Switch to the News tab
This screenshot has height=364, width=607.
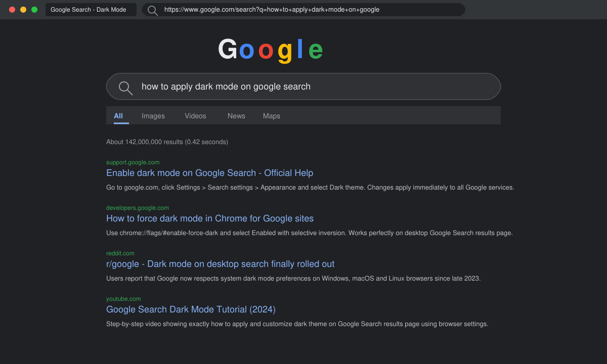(x=236, y=116)
